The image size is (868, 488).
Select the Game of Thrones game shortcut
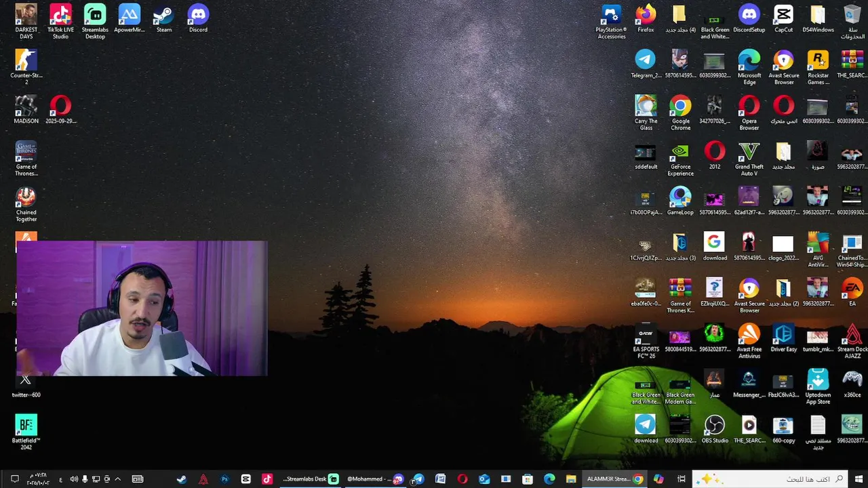26,159
